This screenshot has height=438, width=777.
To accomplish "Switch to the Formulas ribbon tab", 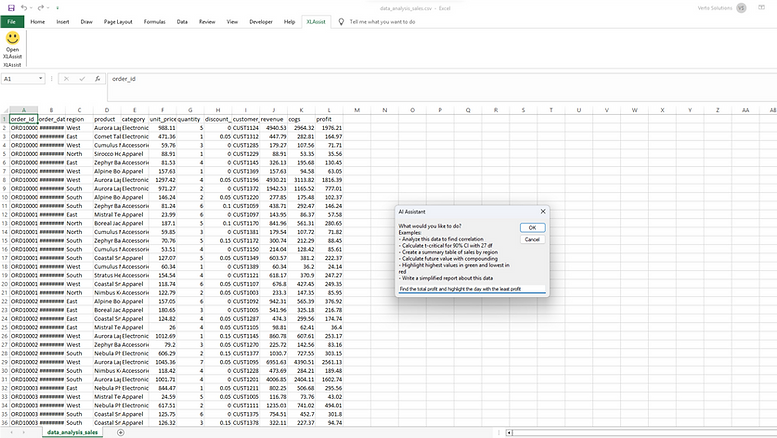I will click(x=155, y=22).
